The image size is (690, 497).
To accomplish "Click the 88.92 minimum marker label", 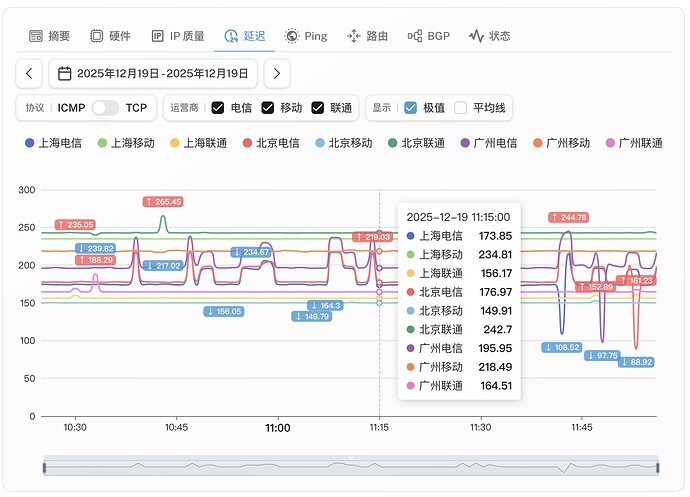I will tap(636, 362).
